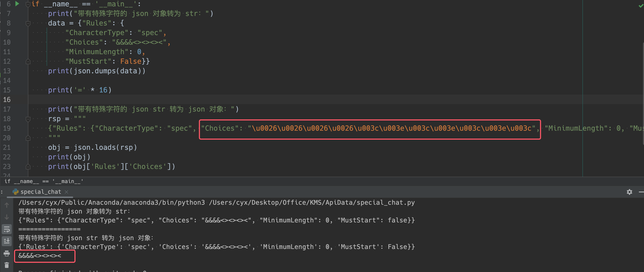Collapse rsp triple-quote string fold on line 18
This screenshot has height=272, width=644.
[28, 119]
